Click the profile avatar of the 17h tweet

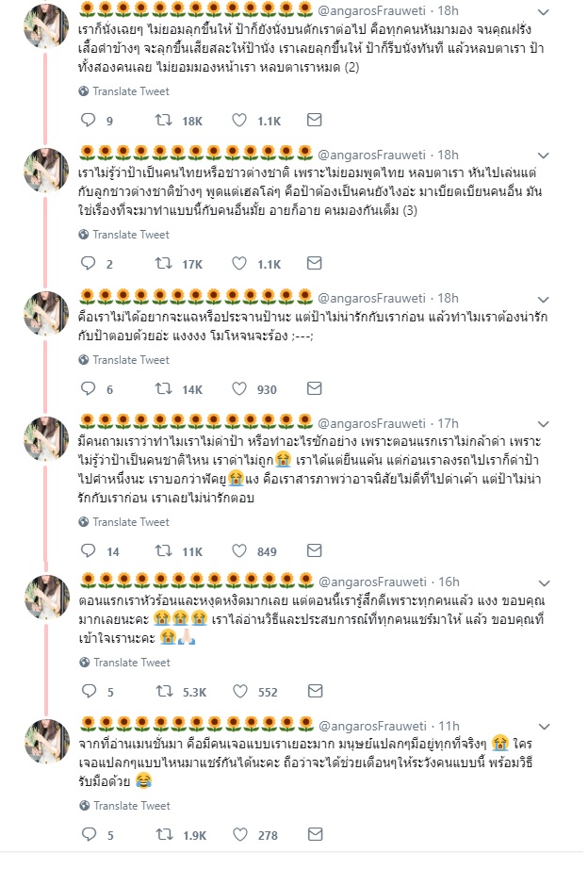point(46,439)
